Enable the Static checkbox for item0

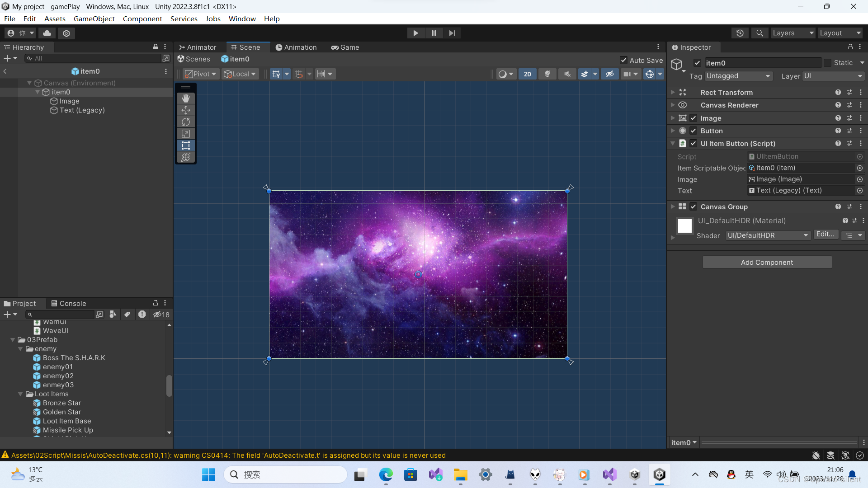pyautogui.click(x=828, y=62)
